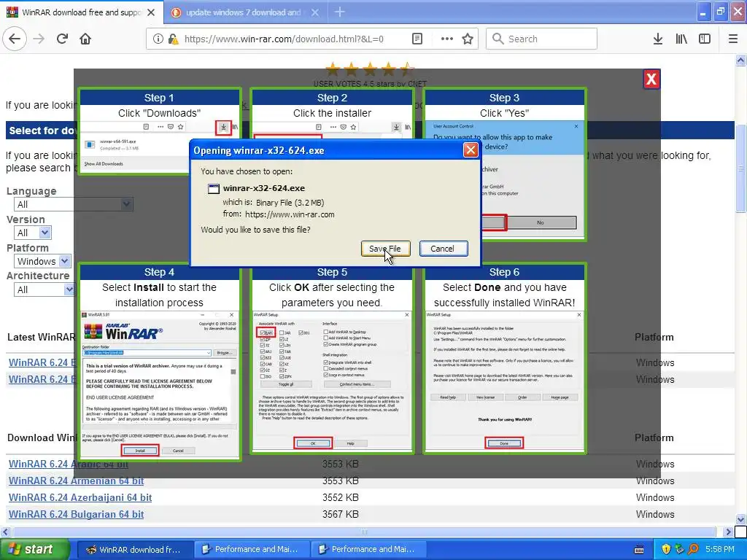Open the Platform Windows dropdown
The image size is (747, 560).
pyautogui.click(x=43, y=261)
